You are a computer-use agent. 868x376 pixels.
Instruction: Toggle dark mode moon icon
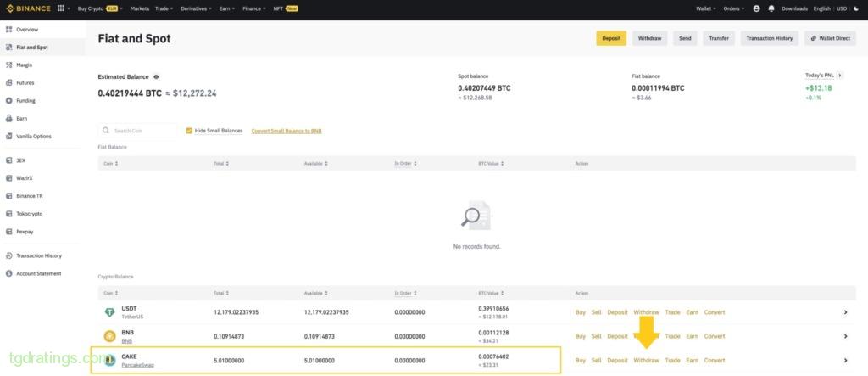(x=856, y=8)
